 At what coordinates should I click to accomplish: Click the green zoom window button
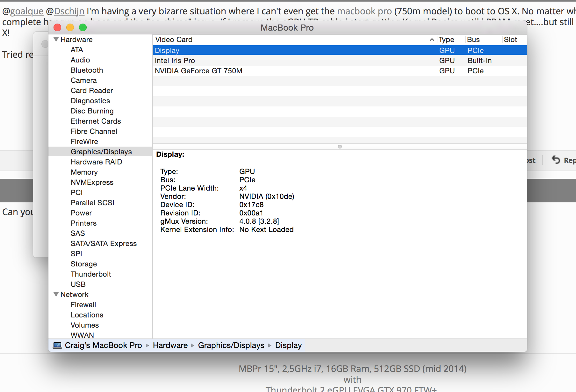83,27
